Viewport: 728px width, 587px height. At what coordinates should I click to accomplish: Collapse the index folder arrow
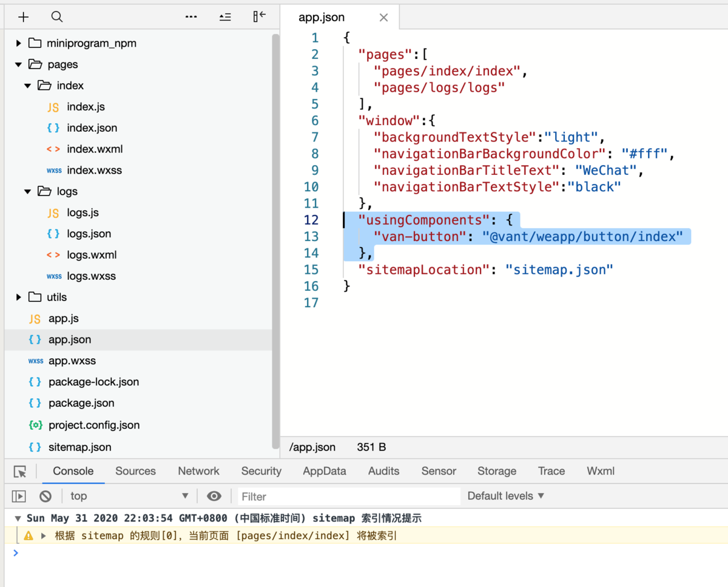[x=28, y=86]
